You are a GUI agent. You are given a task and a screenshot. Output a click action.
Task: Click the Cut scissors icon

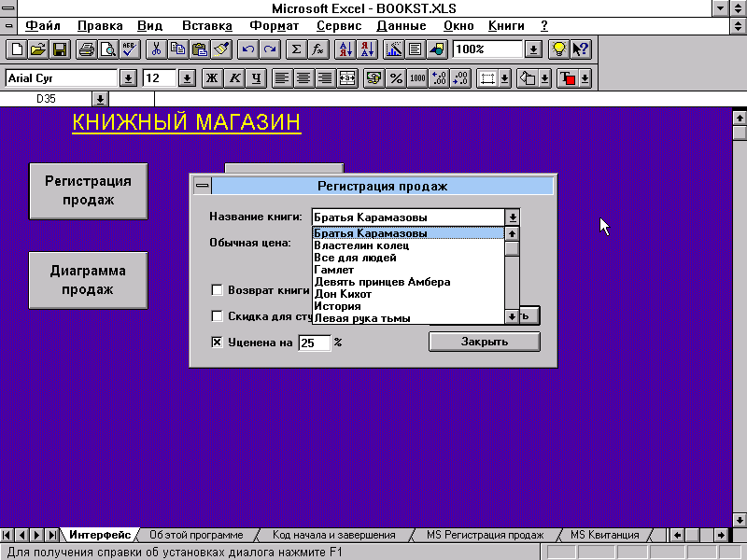point(156,49)
